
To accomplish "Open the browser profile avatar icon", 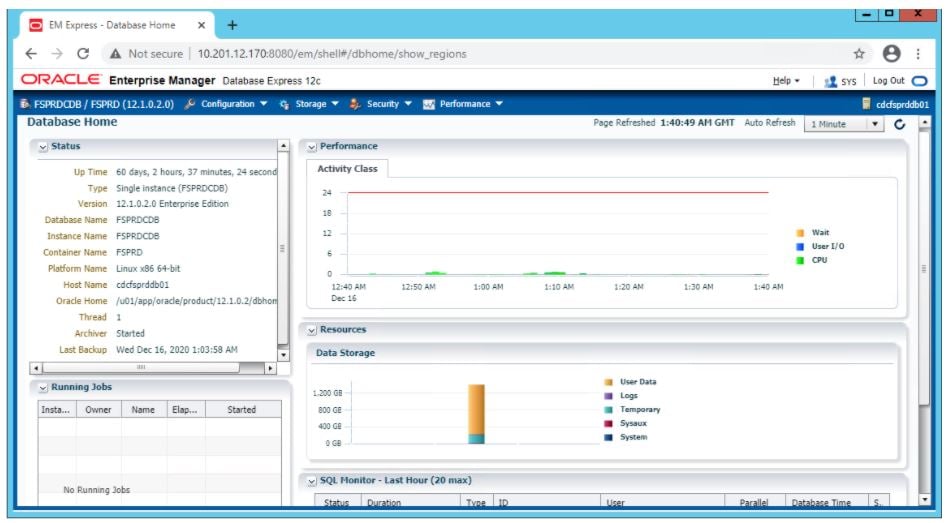I will [891, 54].
